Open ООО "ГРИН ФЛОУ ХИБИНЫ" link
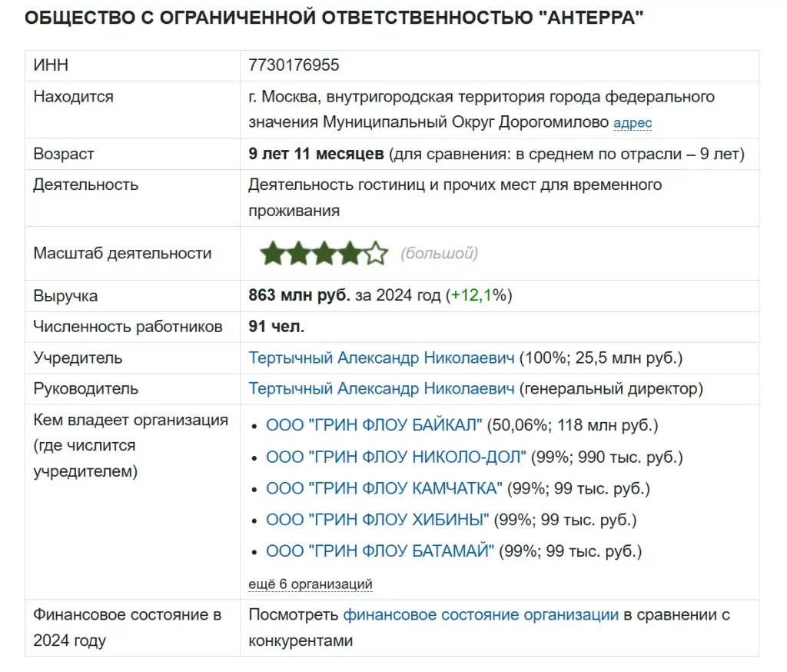Image resolution: width=787 pixels, height=672 pixels. tap(377, 520)
